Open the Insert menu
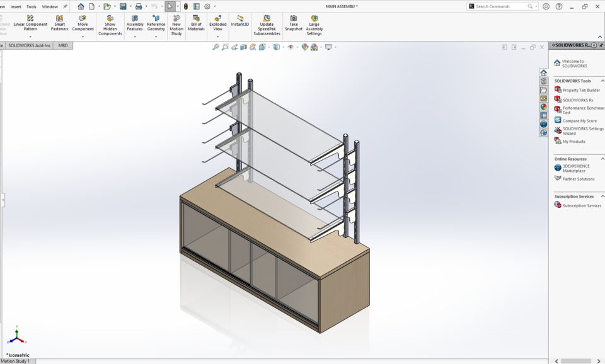The width and height of the screenshot is (605, 364). point(16,6)
